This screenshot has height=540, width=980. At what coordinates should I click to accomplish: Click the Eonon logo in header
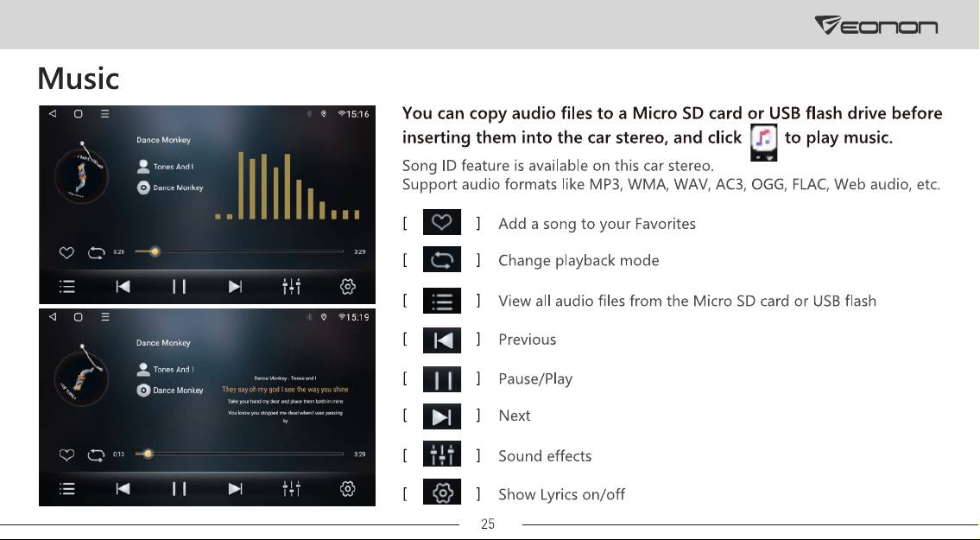click(876, 26)
